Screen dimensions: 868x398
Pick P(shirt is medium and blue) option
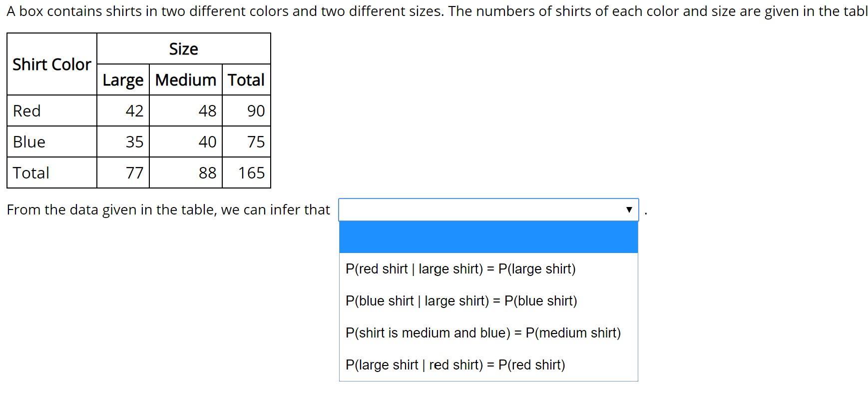point(482,333)
